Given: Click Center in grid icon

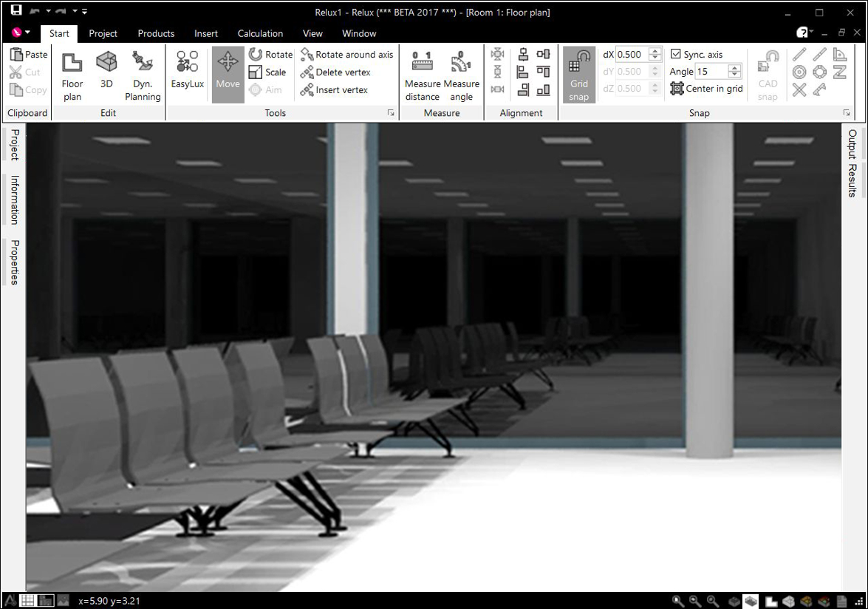Looking at the screenshot, I should tap(677, 89).
